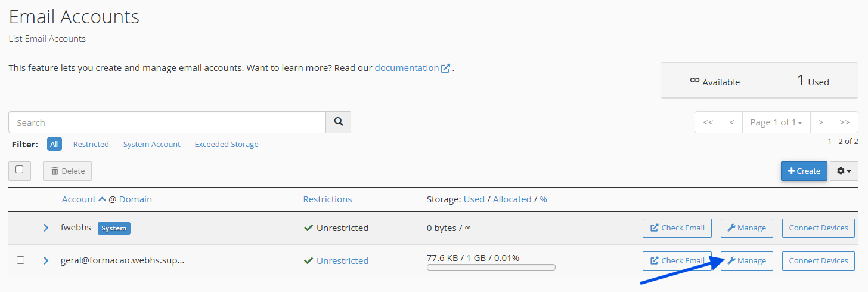The image size is (868, 292).
Task: Click the magnifying glass search button
Action: coord(338,122)
